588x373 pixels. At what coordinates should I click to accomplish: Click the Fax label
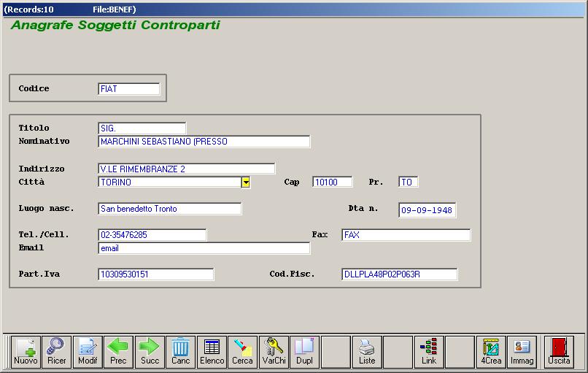(320, 234)
